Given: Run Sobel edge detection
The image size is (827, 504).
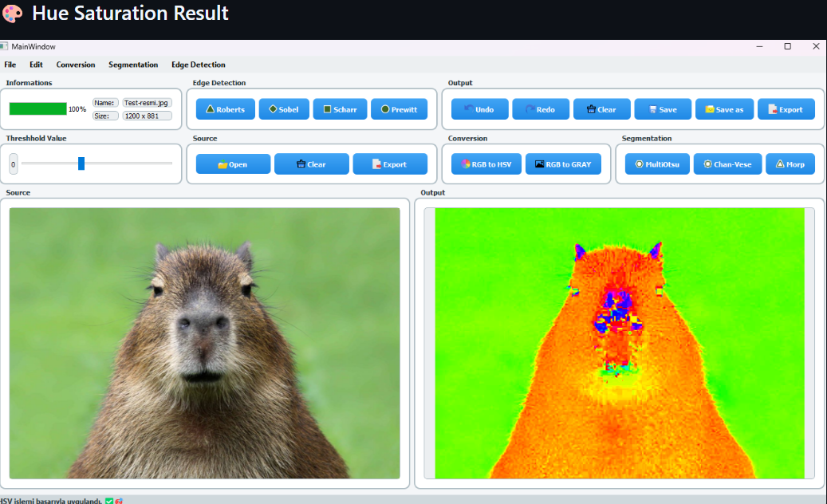Looking at the screenshot, I should [x=283, y=109].
